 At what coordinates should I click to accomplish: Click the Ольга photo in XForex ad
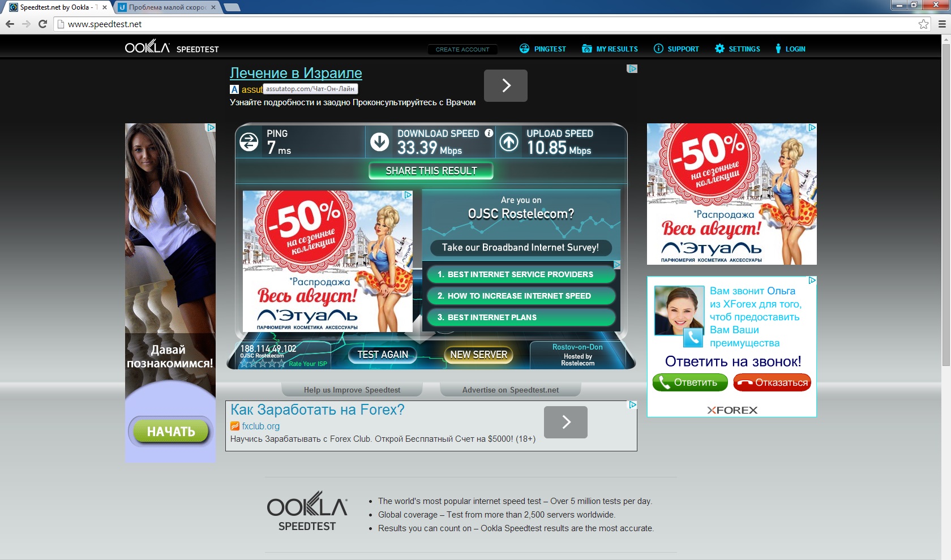[679, 311]
